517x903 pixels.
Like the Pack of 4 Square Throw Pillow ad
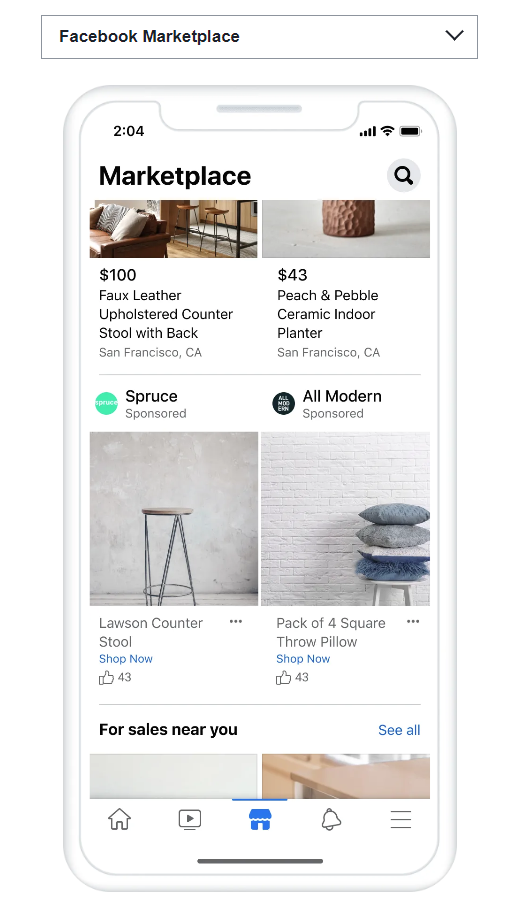click(283, 678)
